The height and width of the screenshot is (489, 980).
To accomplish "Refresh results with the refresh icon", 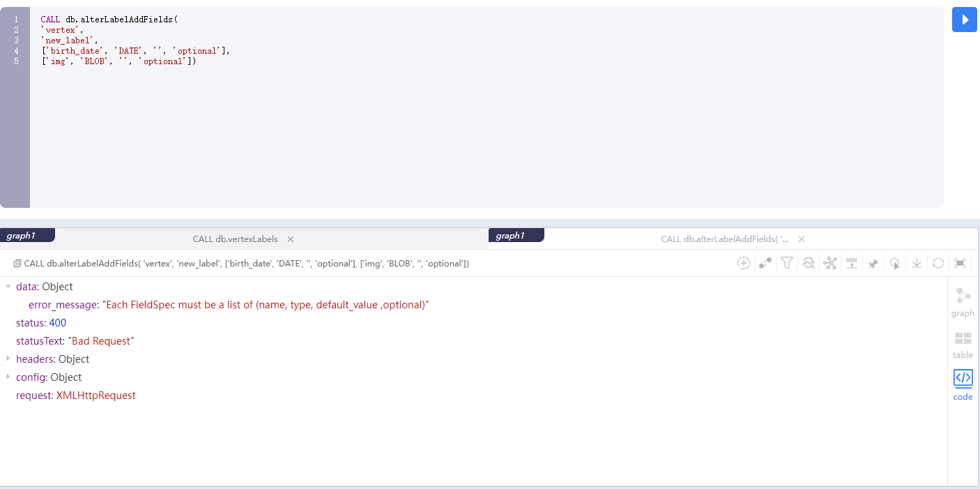I will (937, 263).
